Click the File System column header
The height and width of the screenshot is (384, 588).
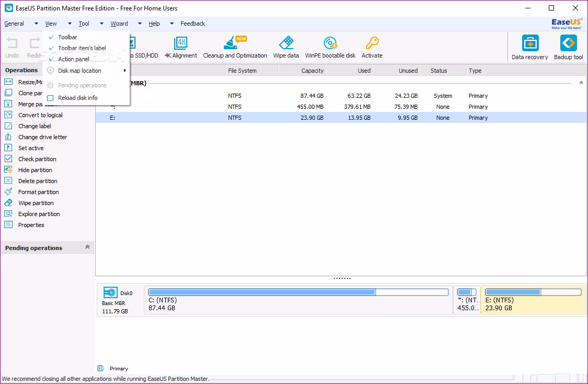click(252, 71)
